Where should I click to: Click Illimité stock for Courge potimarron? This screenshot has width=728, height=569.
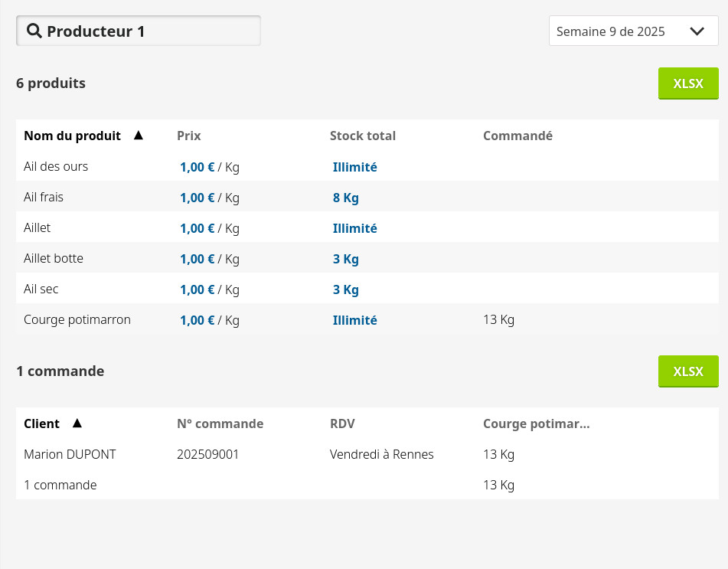[x=354, y=320]
